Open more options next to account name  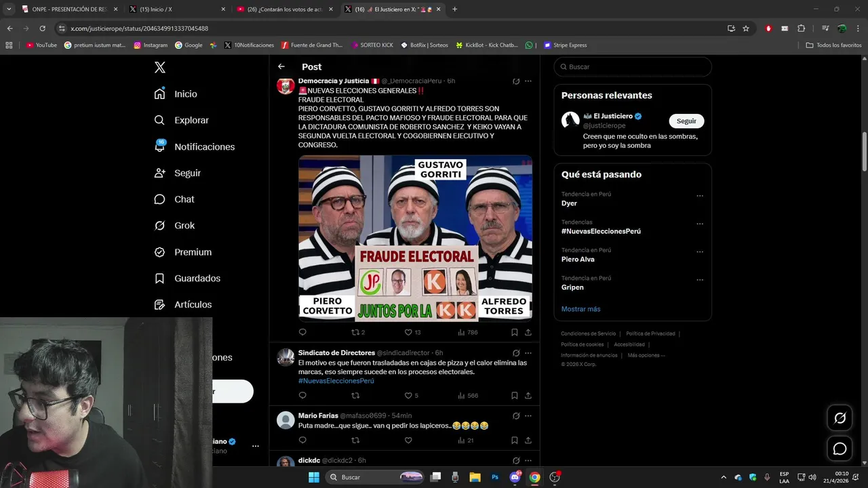click(256, 446)
